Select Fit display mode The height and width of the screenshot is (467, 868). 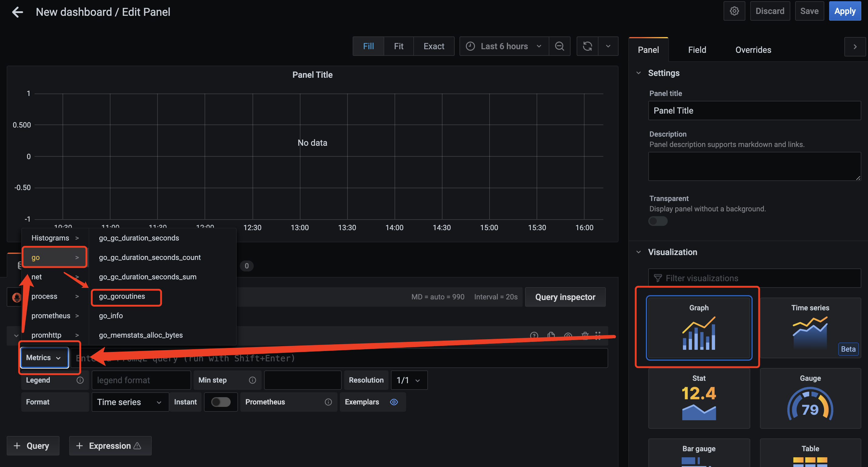coord(398,46)
